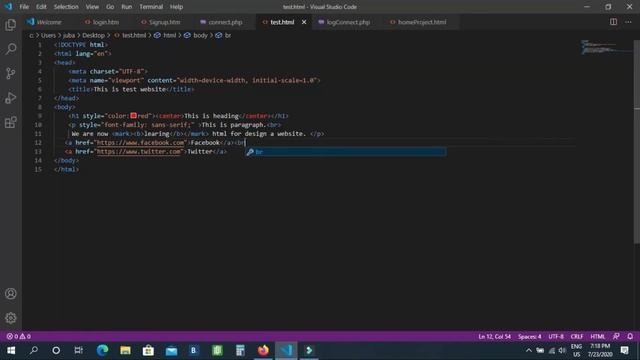
Task: Follow the facebook.com link in code
Action: [140, 142]
